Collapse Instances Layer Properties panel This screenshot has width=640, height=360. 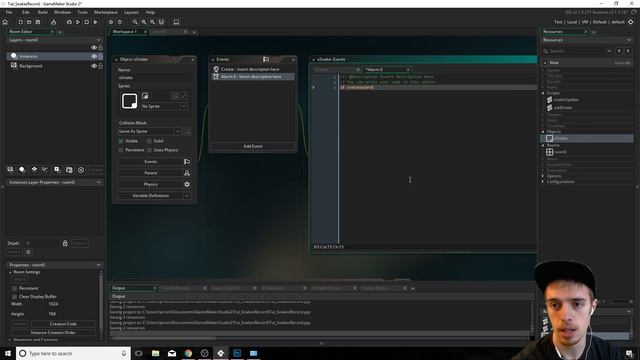[x=98, y=182]
